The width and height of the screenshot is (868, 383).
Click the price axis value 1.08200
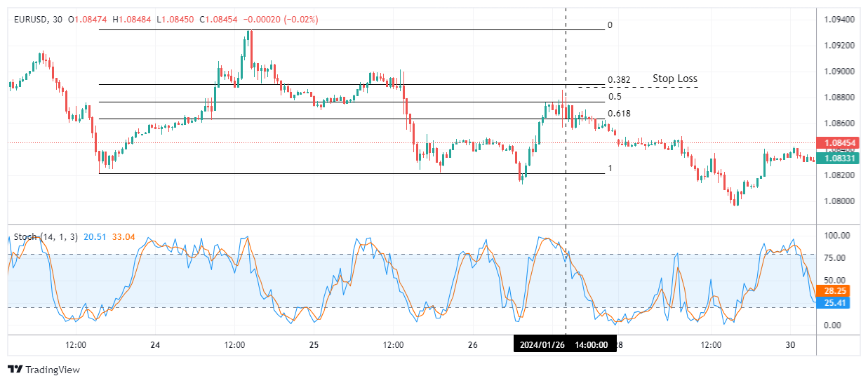pyautogui.click(x=840, y=175)
